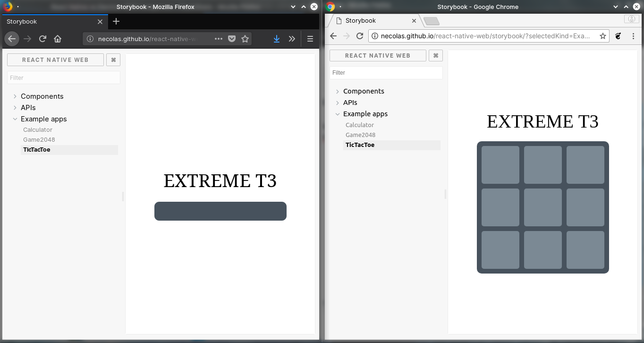Go back in the Firefox window

[x=12, y=39]
